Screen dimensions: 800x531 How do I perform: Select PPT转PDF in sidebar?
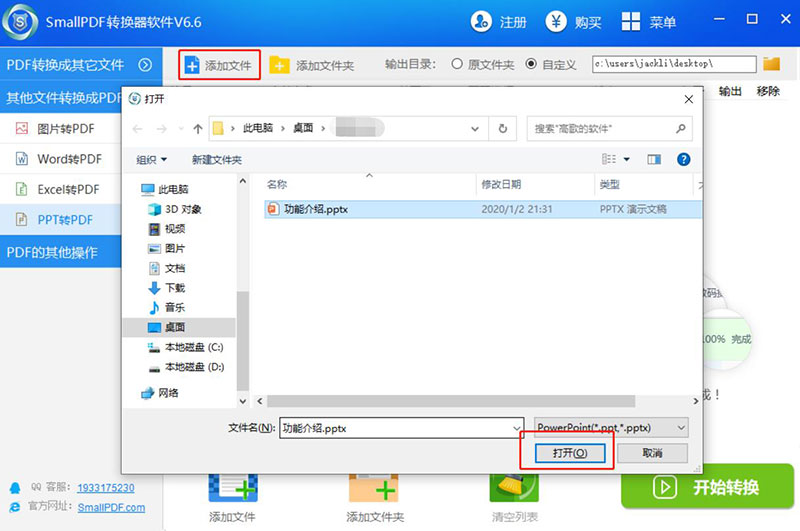(x=61, y=220)
